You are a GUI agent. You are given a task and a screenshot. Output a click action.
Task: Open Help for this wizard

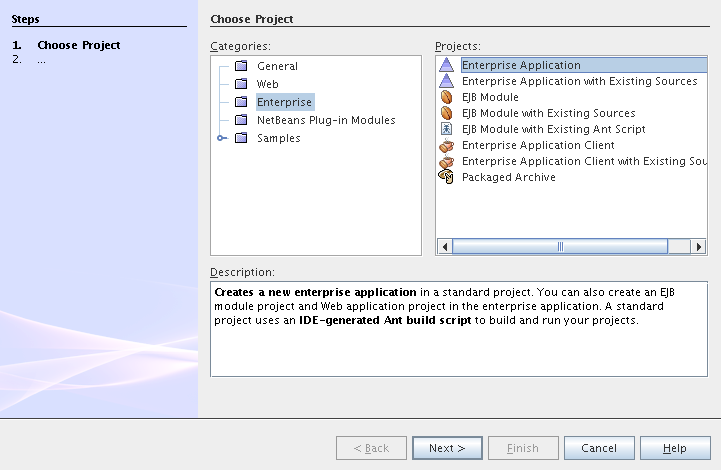click(675, 448)
